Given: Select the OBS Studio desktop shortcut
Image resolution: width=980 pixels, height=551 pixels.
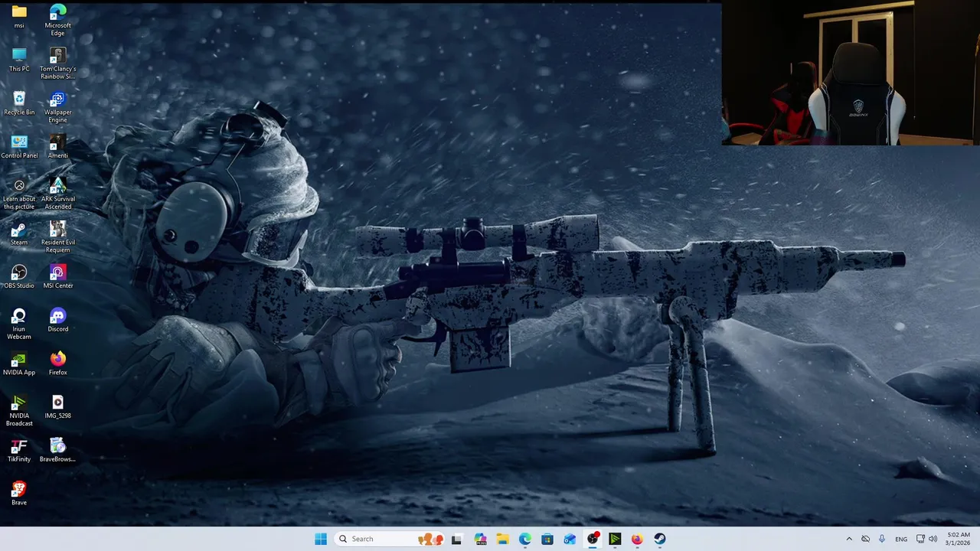Looking at the screenshot, I should click(x=19, y=277).
